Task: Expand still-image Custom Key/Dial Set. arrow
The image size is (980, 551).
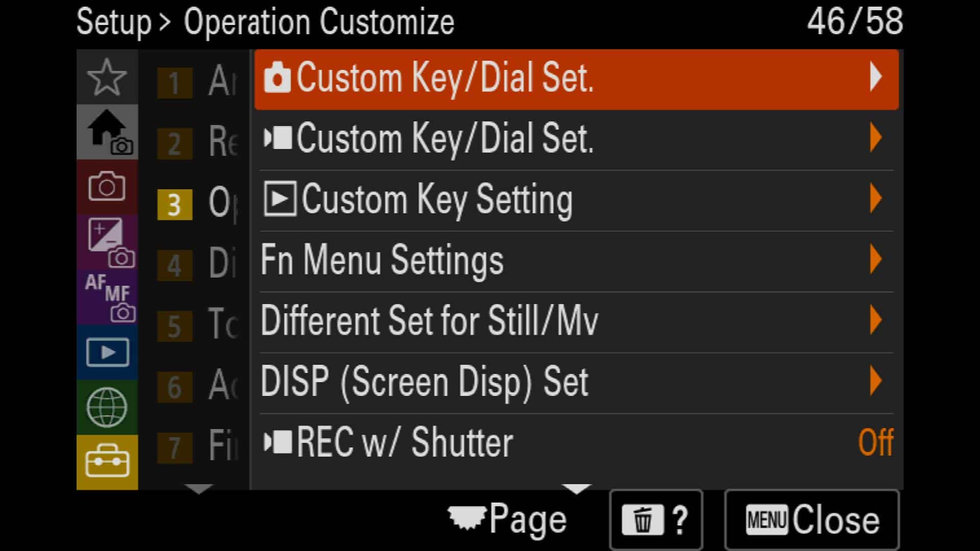Action: click(876, 77)
